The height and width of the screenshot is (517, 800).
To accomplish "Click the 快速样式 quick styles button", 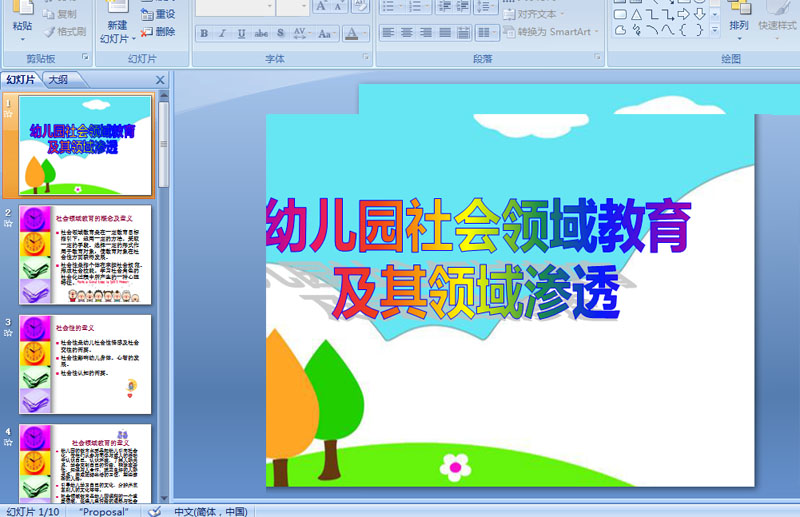I will tap(777, 25).
